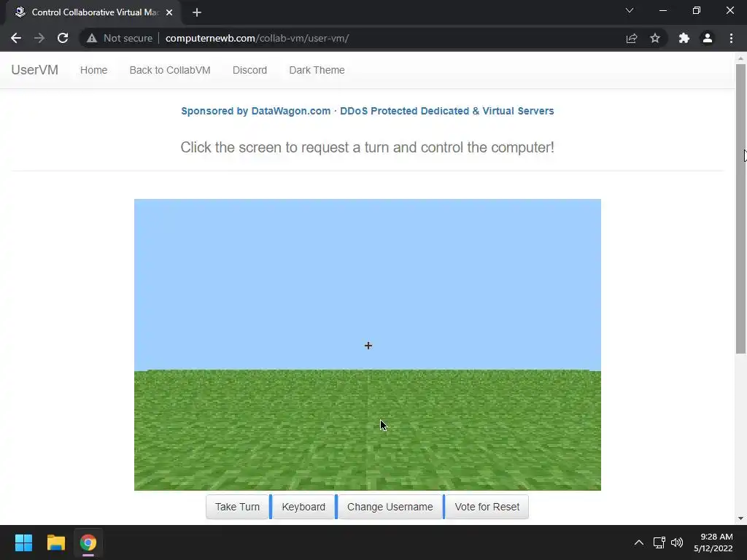Restore down the Chrome window

click(x=697, y=10)
